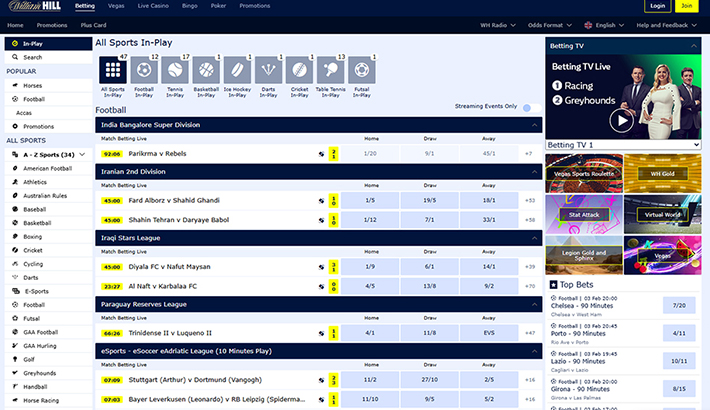Image resolution: width=710 pixels, height=410 pixels.
Task: Select Basketball In-Play icon
Action: [x=206, y=70]
